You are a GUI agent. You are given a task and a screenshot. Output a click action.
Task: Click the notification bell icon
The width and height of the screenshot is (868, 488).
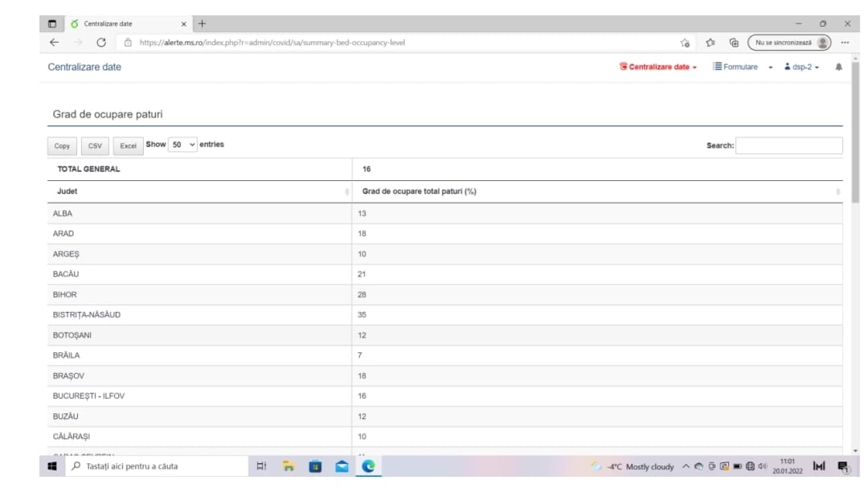838,68
